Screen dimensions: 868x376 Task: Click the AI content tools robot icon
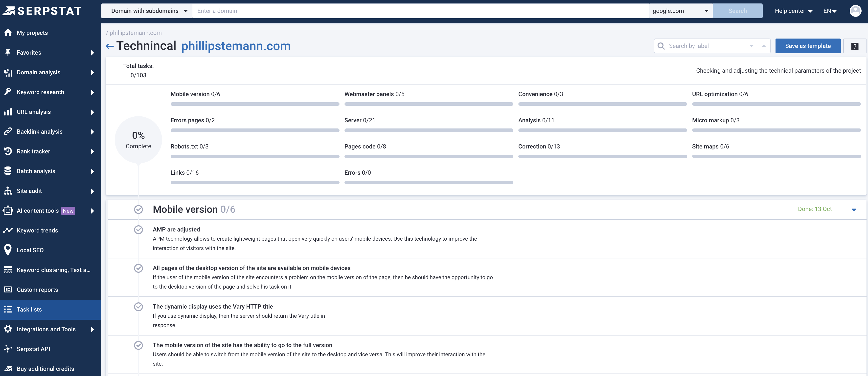tap(8, 210)
